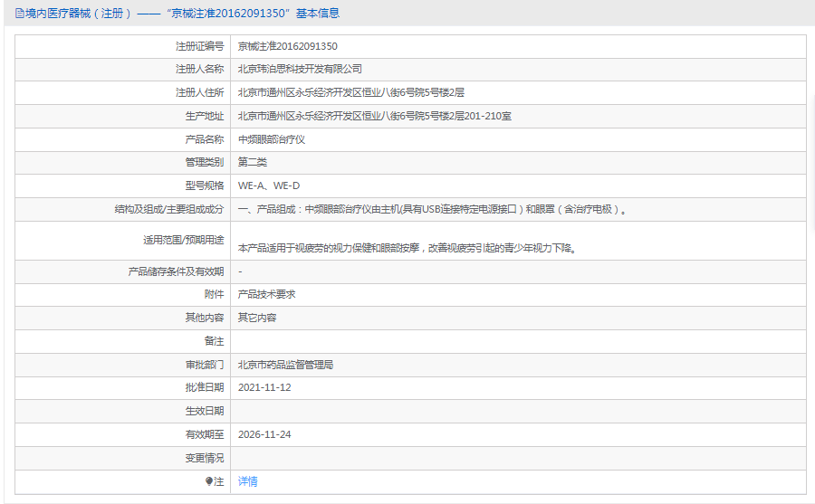Viewport: 815px width, 504px height.
Task: Click the 生产地址 label
Action: 205,117
